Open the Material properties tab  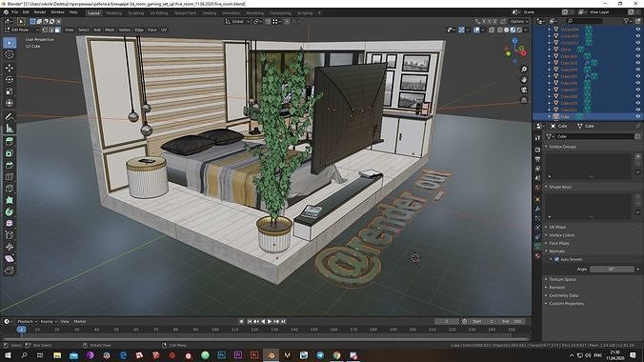pyautogui.click(x=537, y=255)
